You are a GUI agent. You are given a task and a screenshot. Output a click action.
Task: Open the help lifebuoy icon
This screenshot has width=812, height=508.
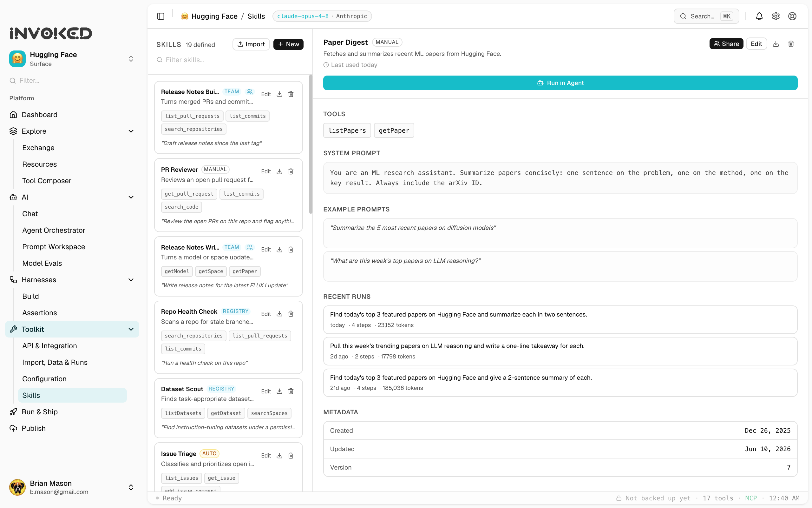tap(792, 16)
